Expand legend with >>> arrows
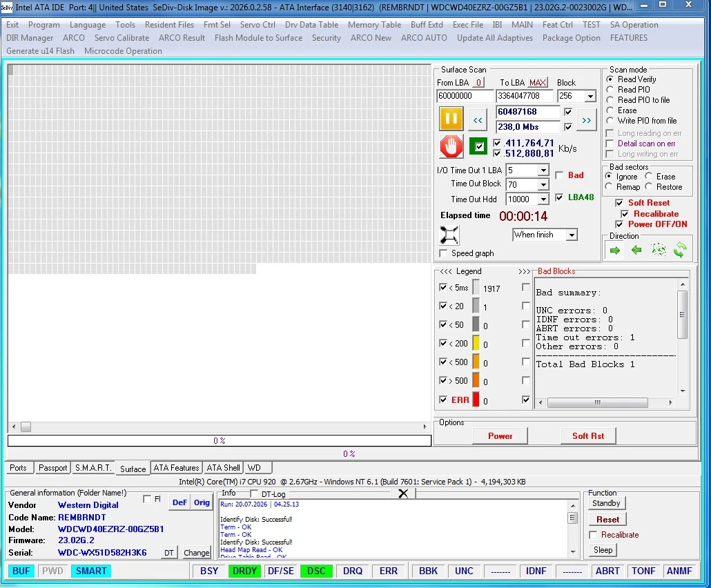The image size is (711, 588). point(524,271)
